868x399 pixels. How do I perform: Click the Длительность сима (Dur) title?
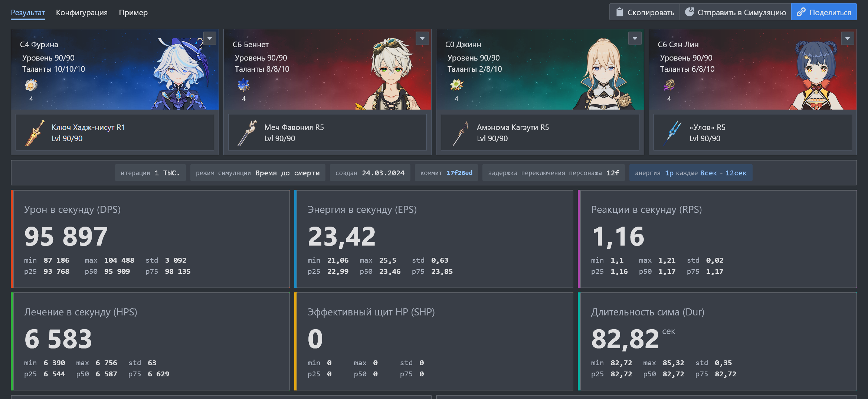[648, 312]
